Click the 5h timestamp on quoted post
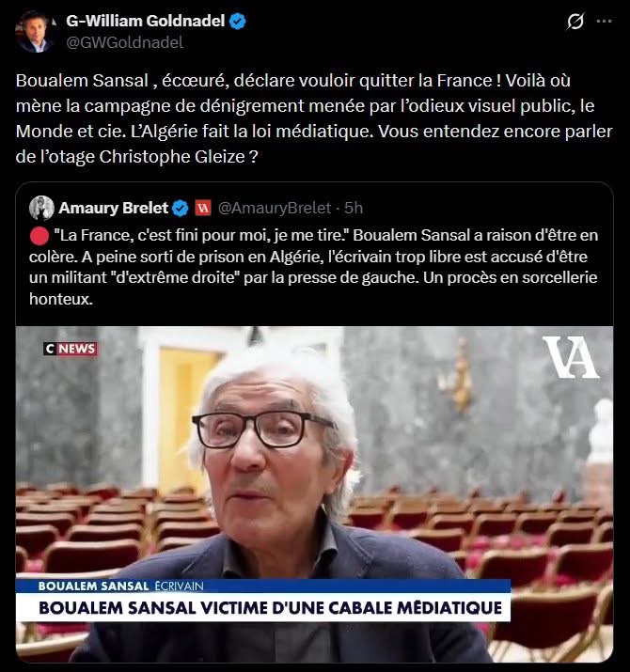This screenshot has height=672, width=630. tap(354, 208)
